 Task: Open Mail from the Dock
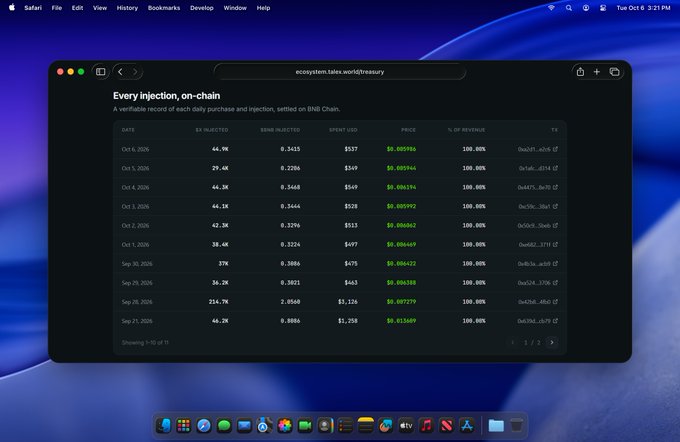tap(244, 426)
